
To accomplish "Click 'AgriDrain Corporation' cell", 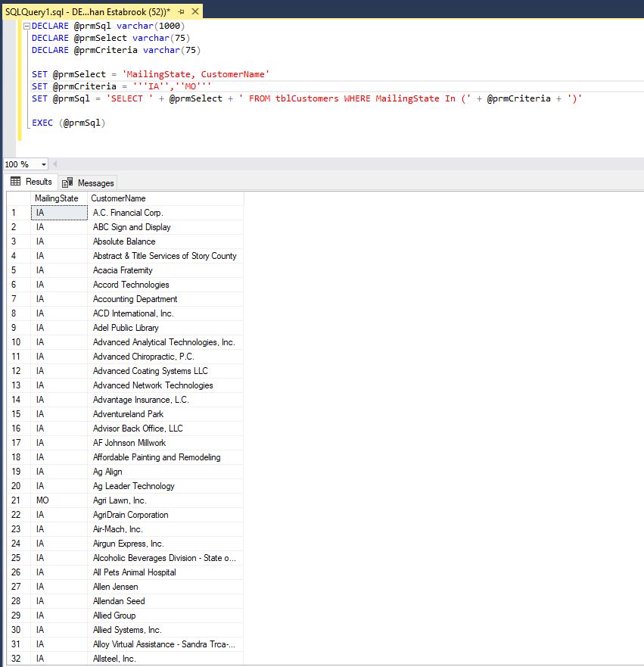I will coord(166,515).
